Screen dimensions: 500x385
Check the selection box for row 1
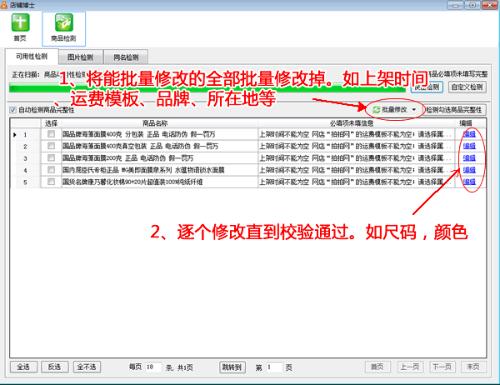51,134
